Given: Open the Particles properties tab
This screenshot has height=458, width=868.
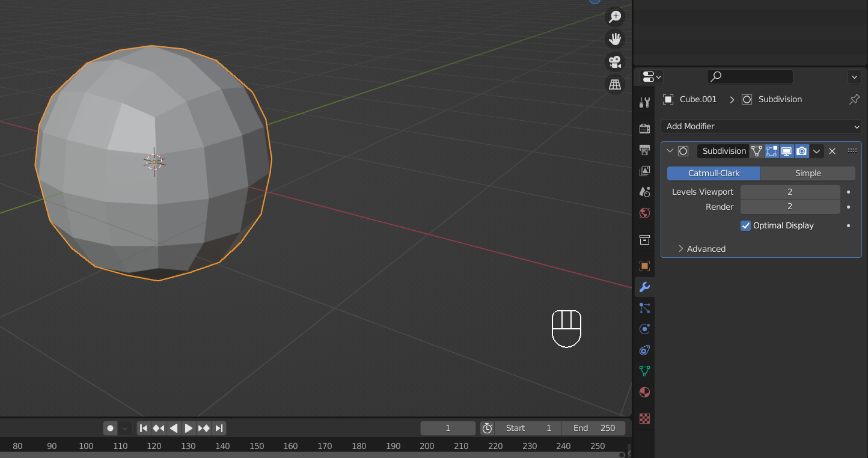Looking at the screenshot, I should pos(644,308).
